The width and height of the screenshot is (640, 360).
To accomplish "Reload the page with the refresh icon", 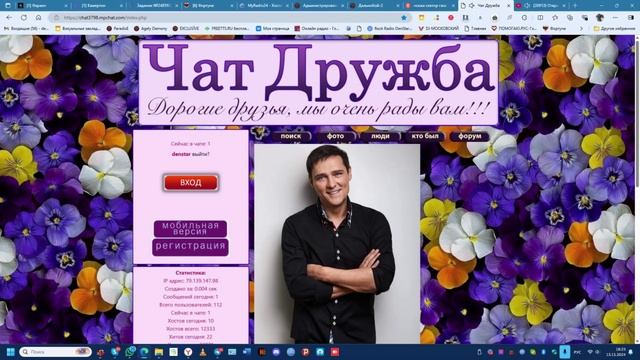I will (x=24, y=18).
